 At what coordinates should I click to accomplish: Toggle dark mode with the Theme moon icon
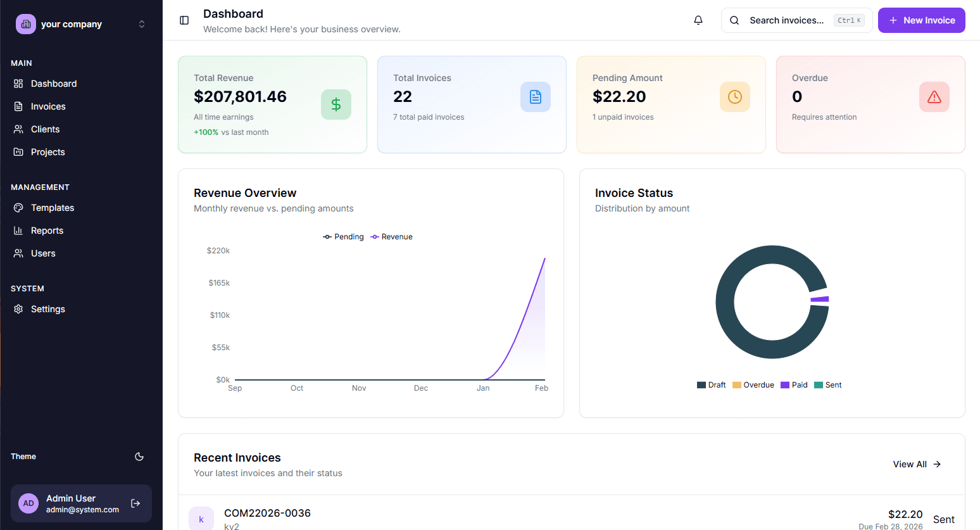[139, 457]
